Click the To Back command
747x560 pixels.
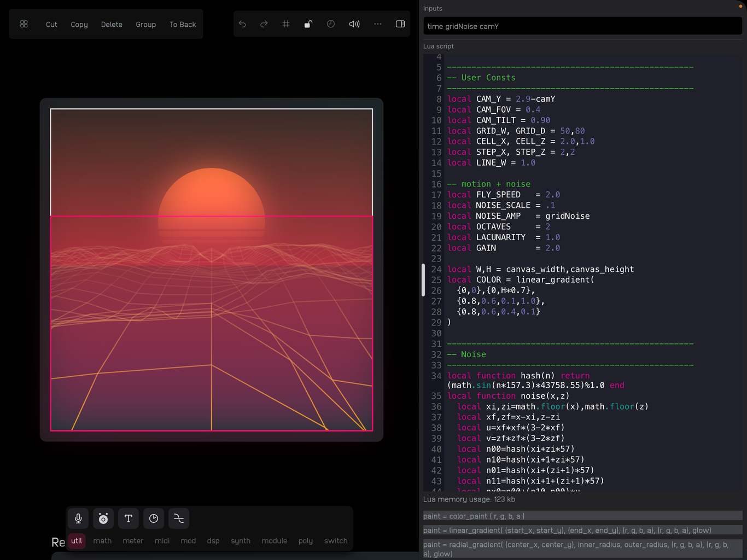(182, 24)
